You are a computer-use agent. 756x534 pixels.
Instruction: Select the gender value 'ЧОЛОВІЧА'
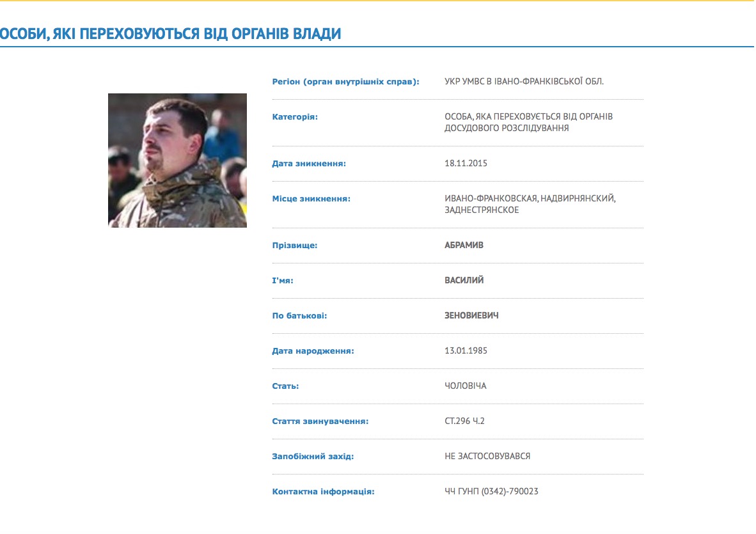(x=465, y=386)
